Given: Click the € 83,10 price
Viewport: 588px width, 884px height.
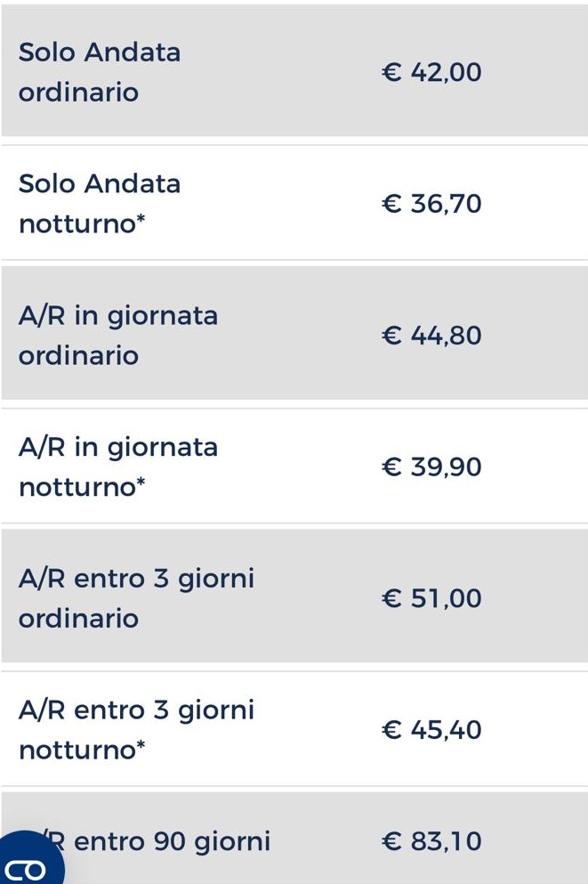Looking at the screenshot, I should (x=431, y=841).
